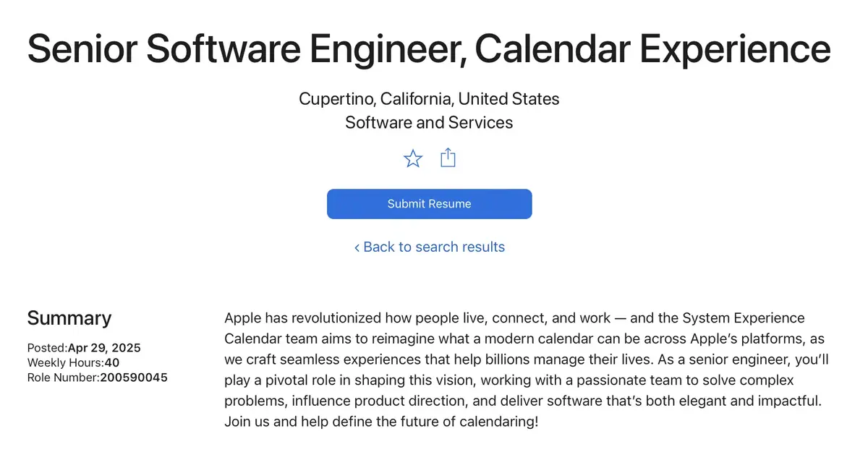Image resolution: width=868 pixels, height=452 pixels.
Task: Return to search results via the chevron link
Action: [433, 247]
